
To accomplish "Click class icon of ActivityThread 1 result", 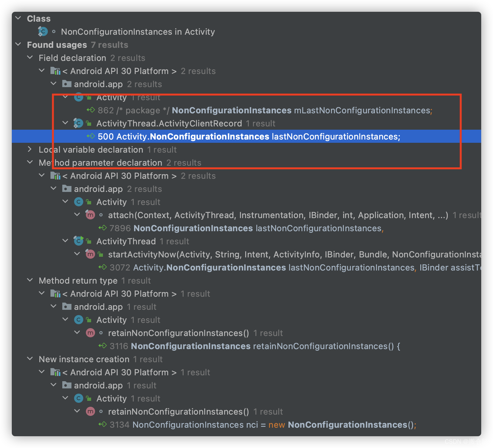I will point(79,241).
